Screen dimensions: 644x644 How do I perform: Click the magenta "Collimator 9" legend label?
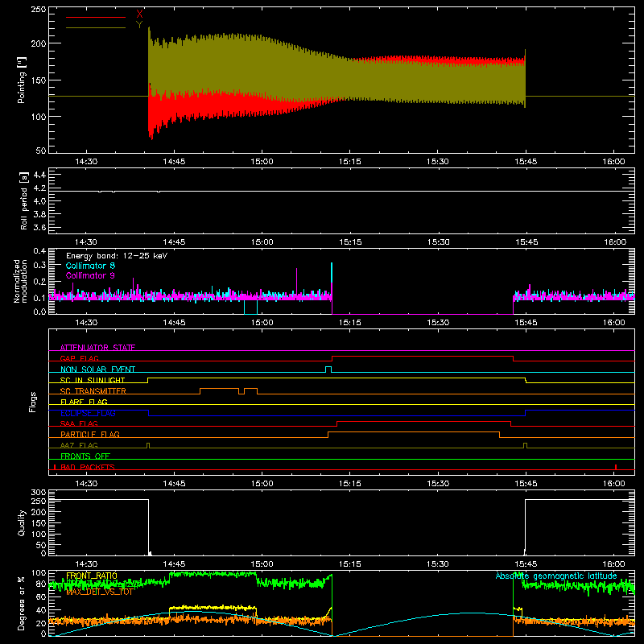(x=90, y=275)
